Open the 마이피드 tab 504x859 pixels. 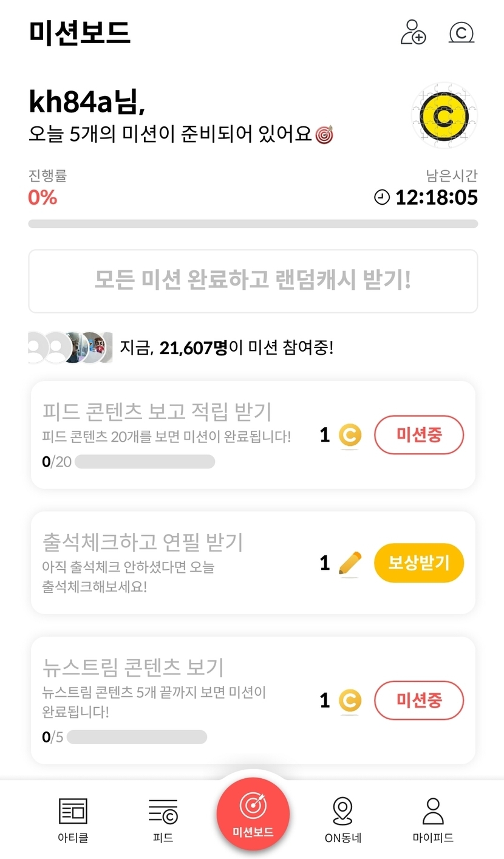(x=432, y=820)
